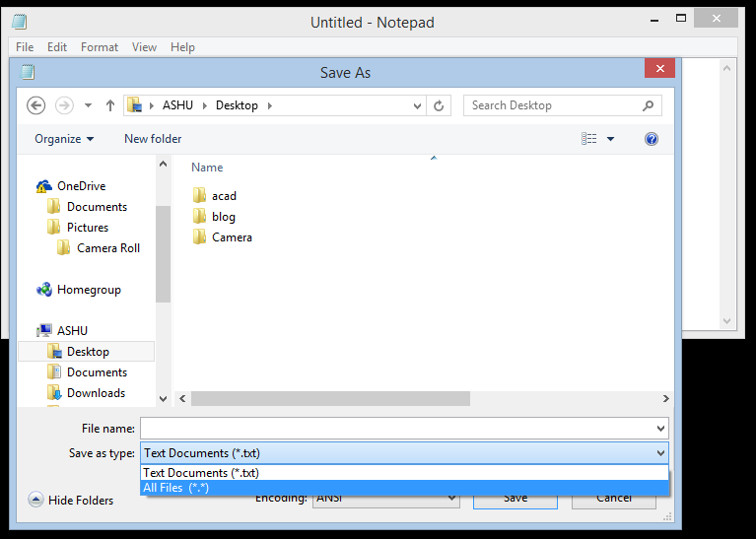Expand the arrow after Desktop breadcrumb

click(269, 105)
